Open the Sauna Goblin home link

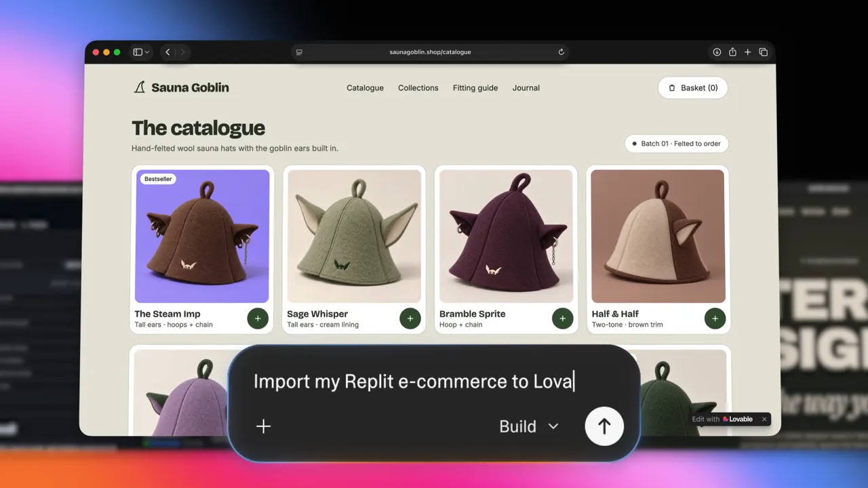point(181,87)
